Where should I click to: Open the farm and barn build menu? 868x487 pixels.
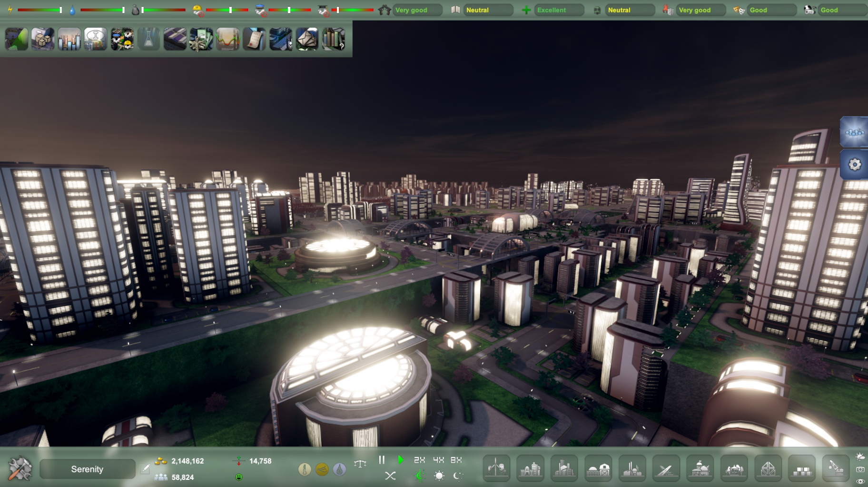coord(598,468)
